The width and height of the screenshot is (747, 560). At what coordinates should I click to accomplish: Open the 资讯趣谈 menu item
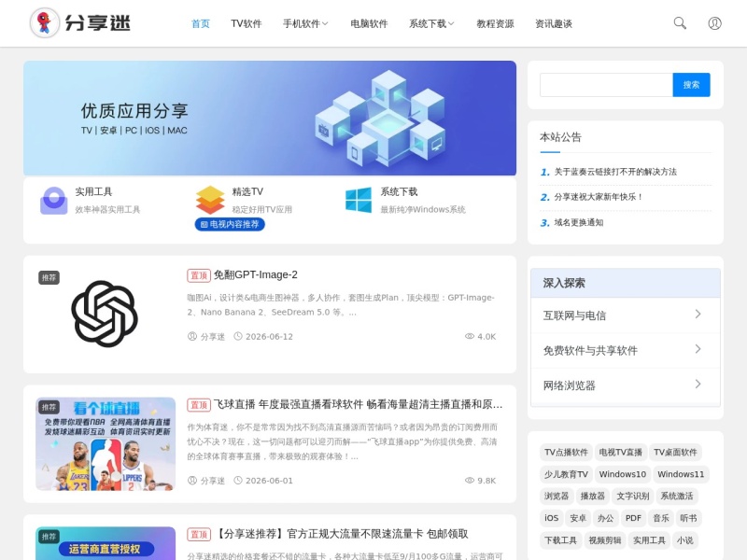(x=554, y=23)
